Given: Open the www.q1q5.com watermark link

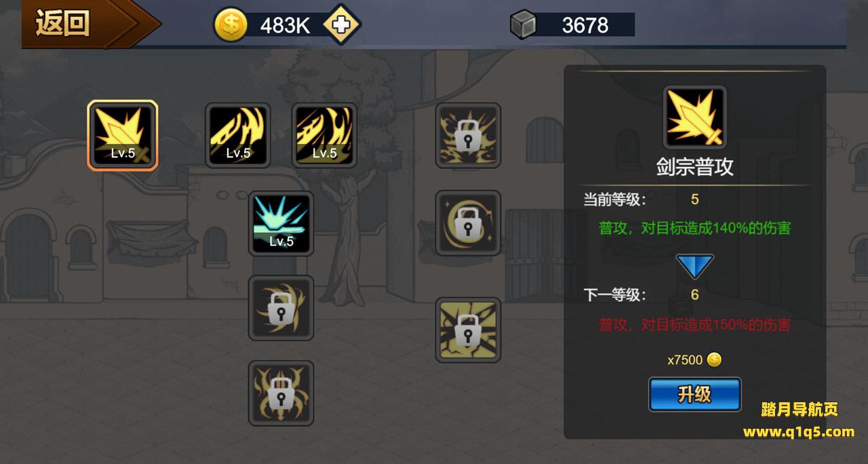Looking at the screenshot, I should [x=799, y=431].
